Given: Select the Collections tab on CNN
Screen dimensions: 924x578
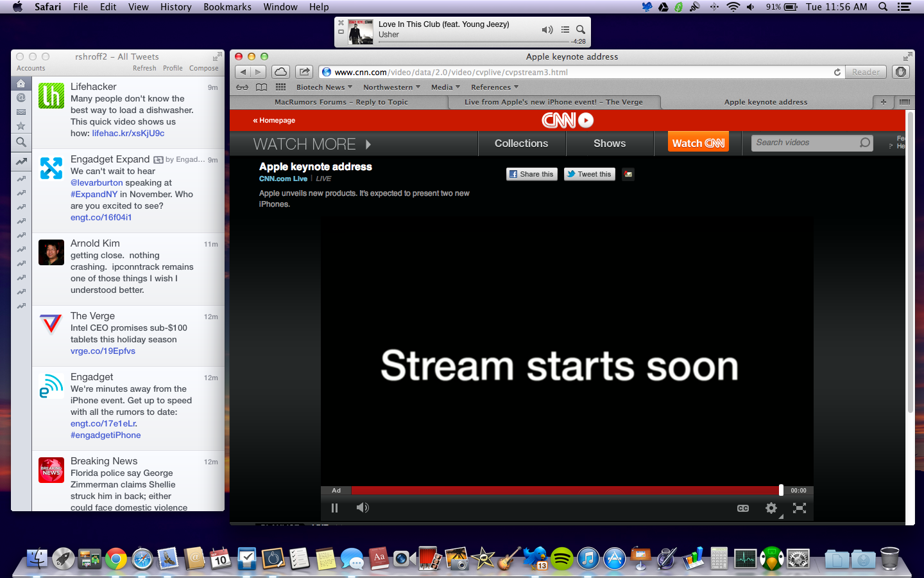Looking at the screenshot, I should [522, 144].
